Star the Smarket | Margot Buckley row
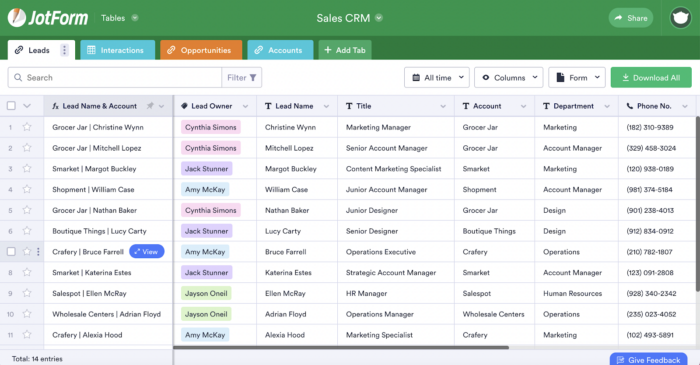Viewport: 700px width, 365px height. [x=27, y=169]
